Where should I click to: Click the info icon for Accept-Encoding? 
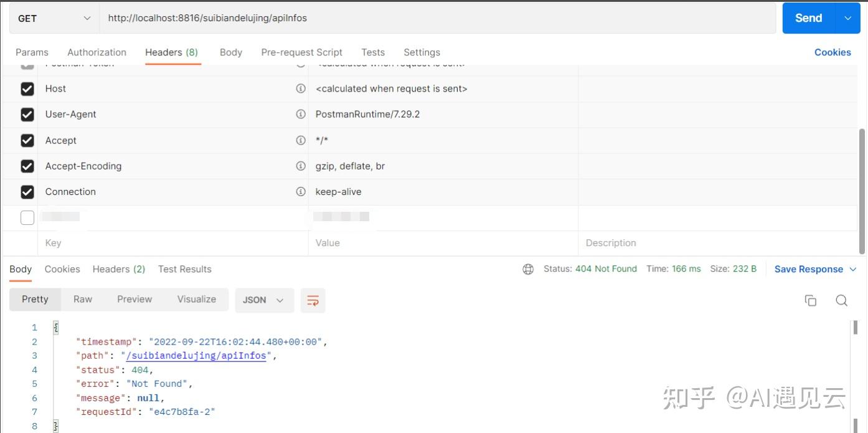pos(301,166)
